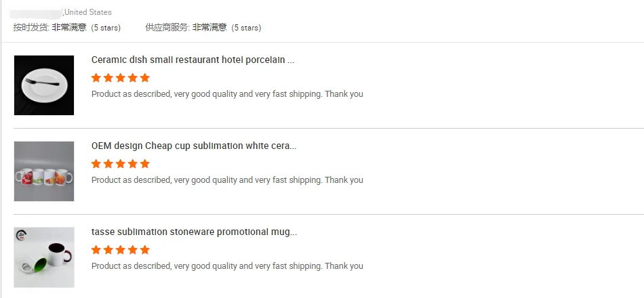Click the first star under Ceramic dish review
The height and width of the screenshot is (298, 644).
pos(96,78)
